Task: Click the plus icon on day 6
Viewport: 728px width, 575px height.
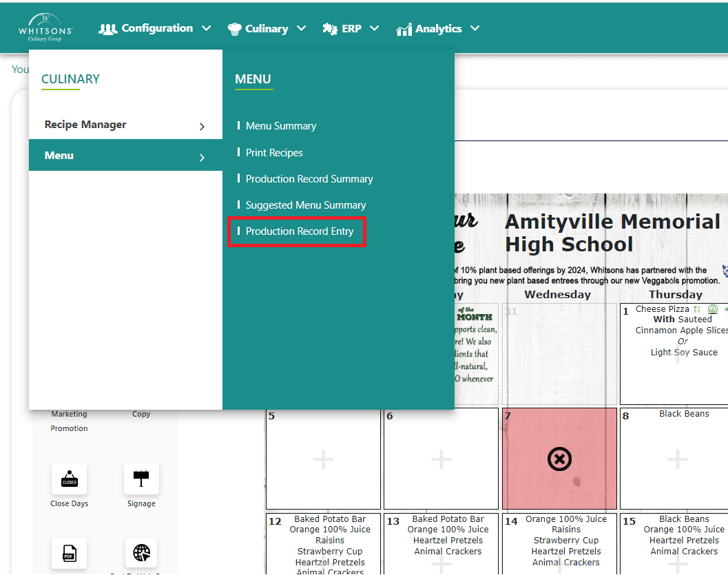Action: (x=441, y=459)
